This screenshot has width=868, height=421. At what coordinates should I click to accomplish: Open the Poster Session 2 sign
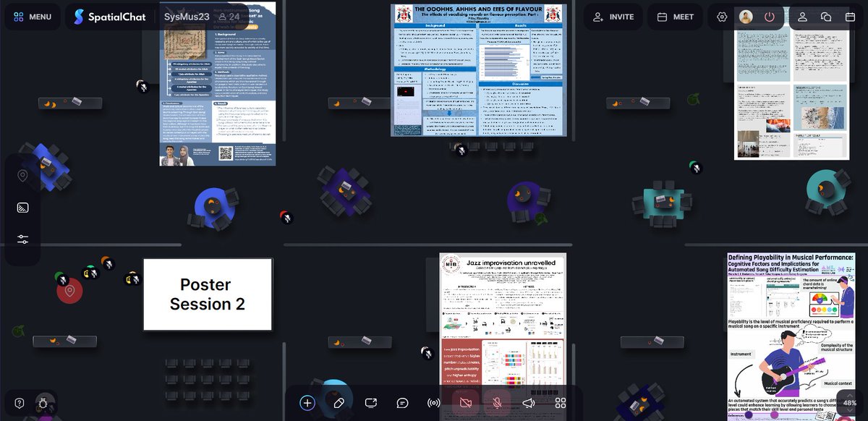tap(208, 294)
